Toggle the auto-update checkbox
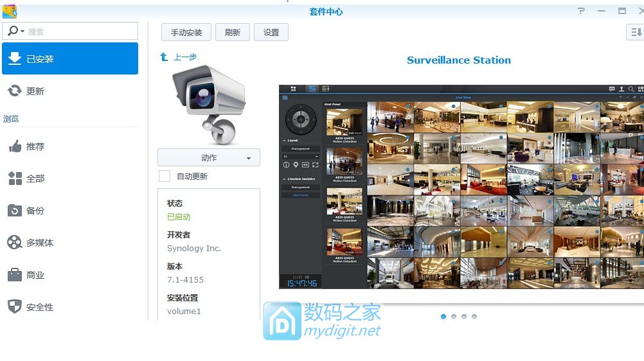The image size is (644, 361). pos(165,176)
